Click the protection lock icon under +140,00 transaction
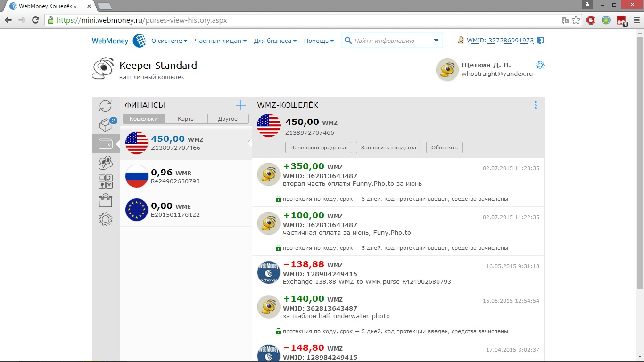 [x=278, y=331]
